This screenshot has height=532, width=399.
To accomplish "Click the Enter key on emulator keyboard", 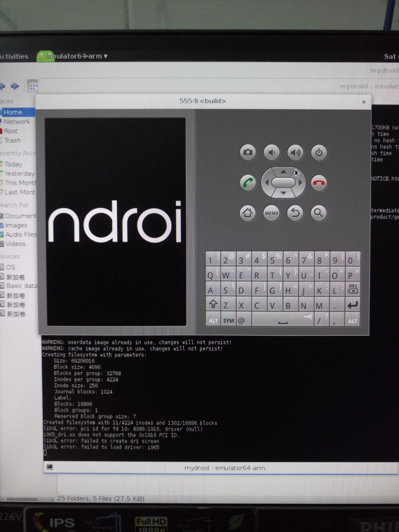I will click(x=353, y=305).
